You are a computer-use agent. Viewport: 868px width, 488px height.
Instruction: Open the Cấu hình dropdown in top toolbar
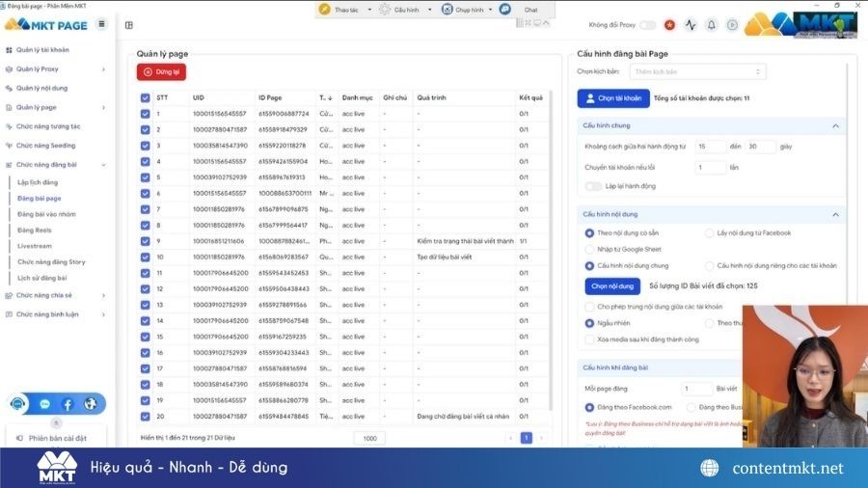click(429, 10)
